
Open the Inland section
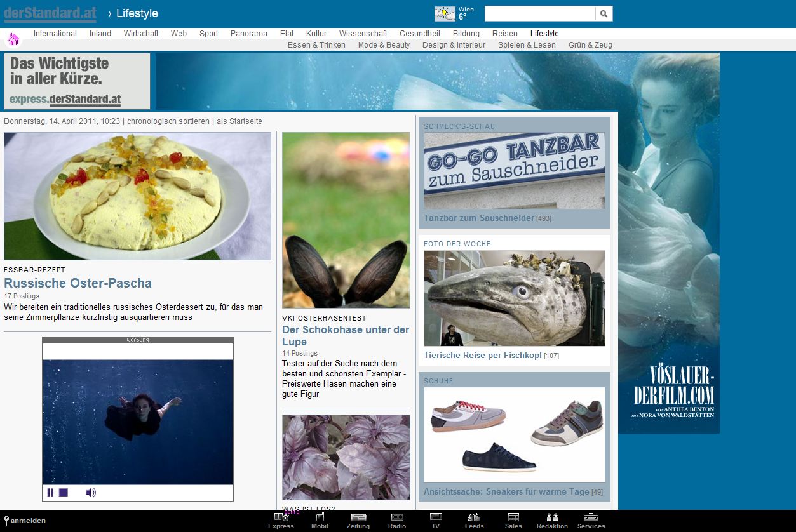pos(100,34)
